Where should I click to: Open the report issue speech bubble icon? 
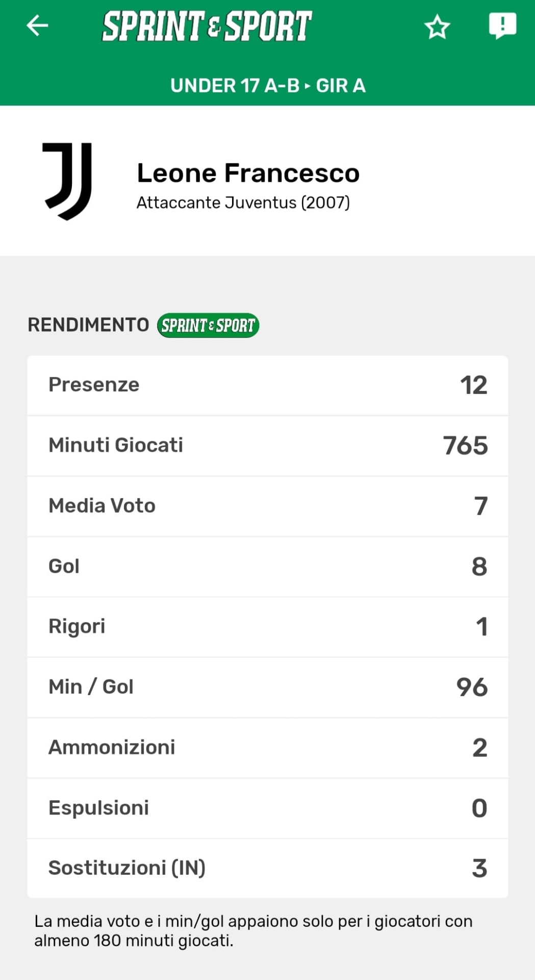pos(502,26)
